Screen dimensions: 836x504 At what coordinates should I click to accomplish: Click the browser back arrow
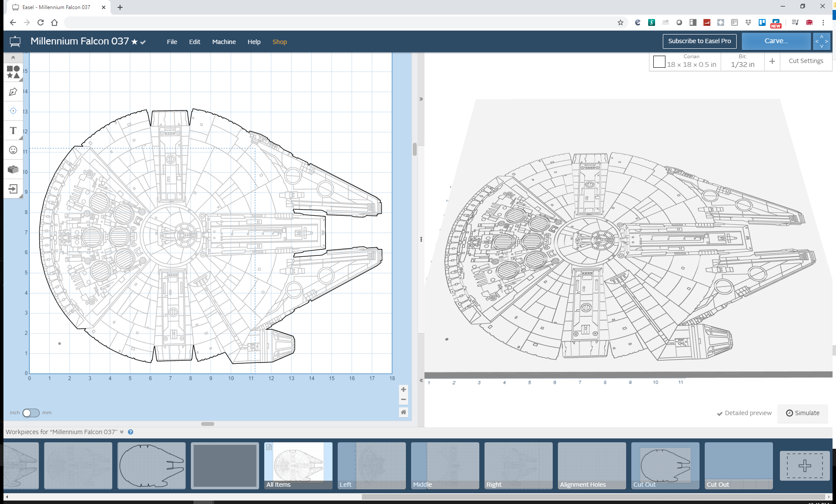(x=13, y=22)
